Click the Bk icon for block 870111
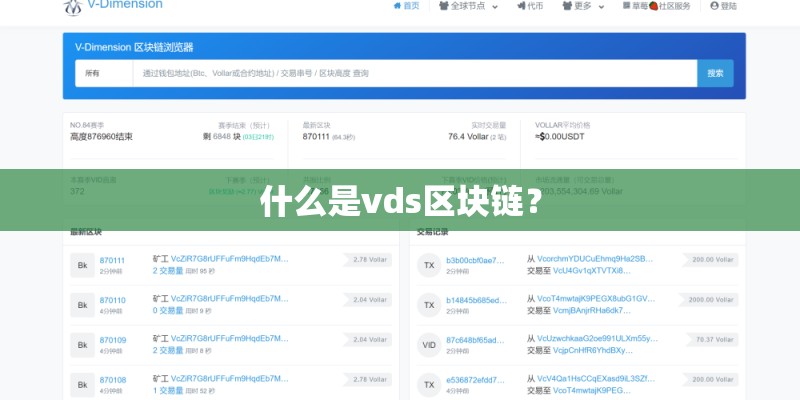Screen dimensions: 800x400 click(83, 265)
